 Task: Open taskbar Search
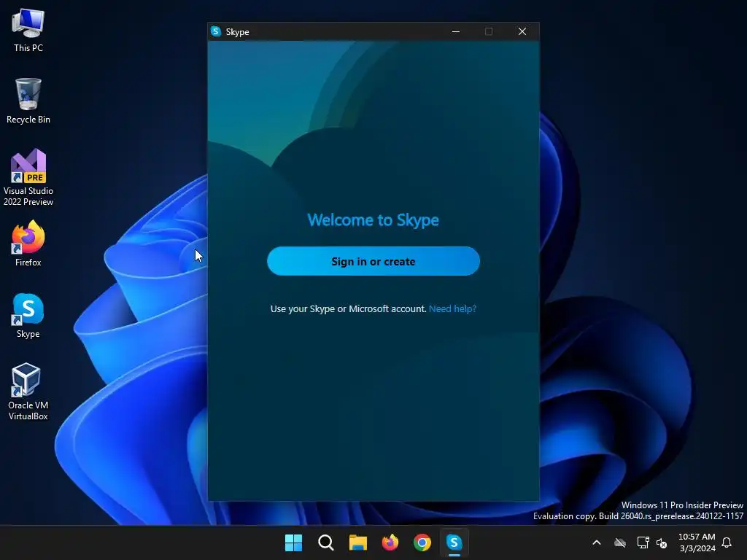[x=326, y=542]
